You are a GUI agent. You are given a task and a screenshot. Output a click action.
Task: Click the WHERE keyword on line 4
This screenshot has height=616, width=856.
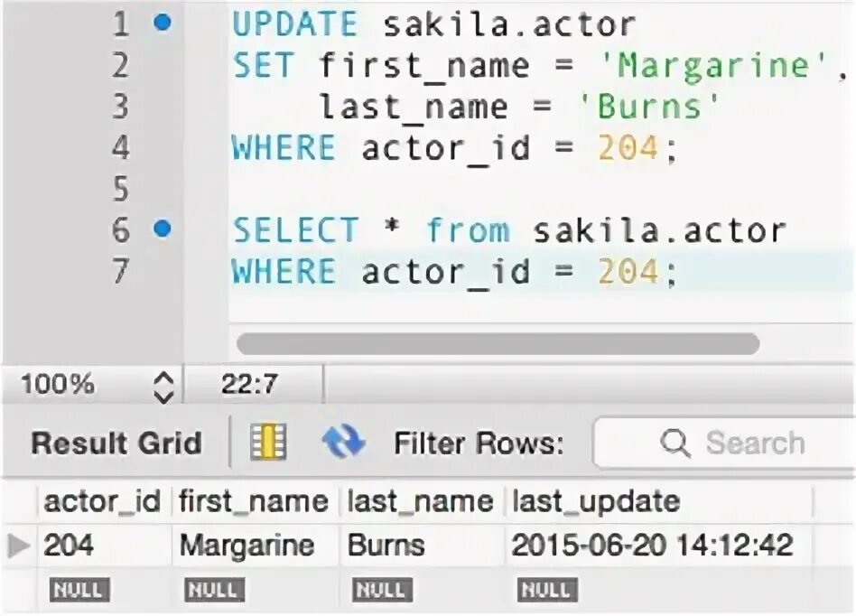[284, 147]
